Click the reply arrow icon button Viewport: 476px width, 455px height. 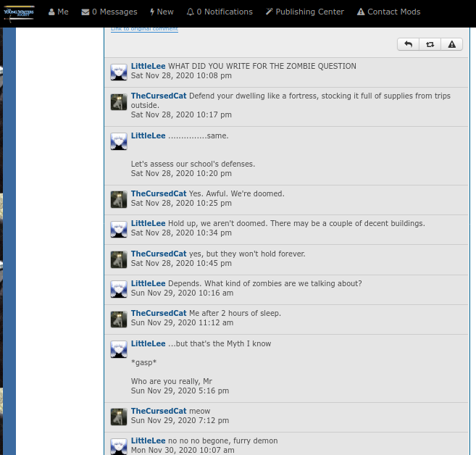pos(409,45)
